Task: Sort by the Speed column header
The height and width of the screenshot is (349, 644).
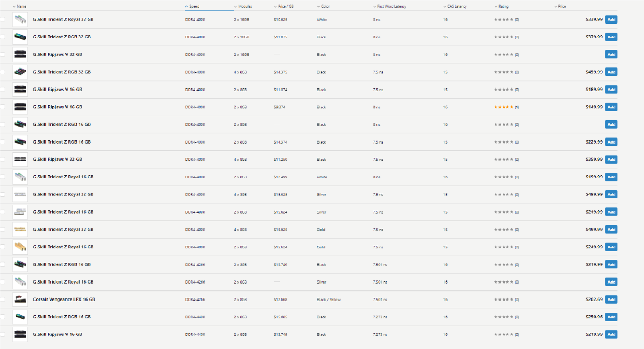Action: pos(194,6)
